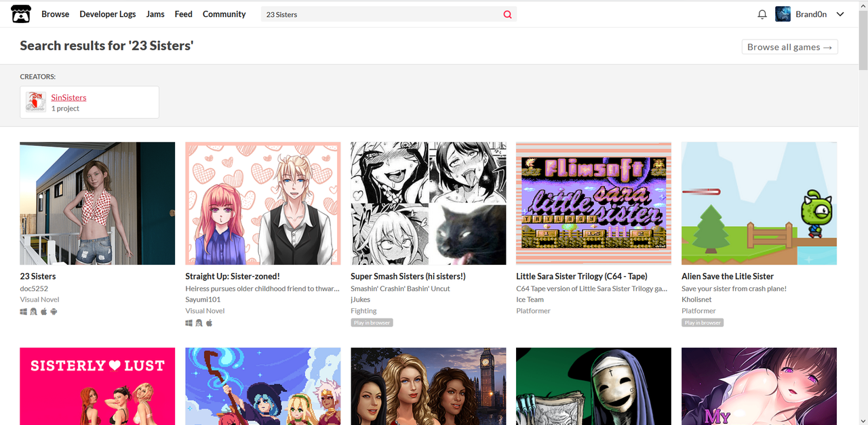This screenshot has height=425, width=868.
Task: Click Linux icon under 23 Sisters
Action: tap(33, 312)
